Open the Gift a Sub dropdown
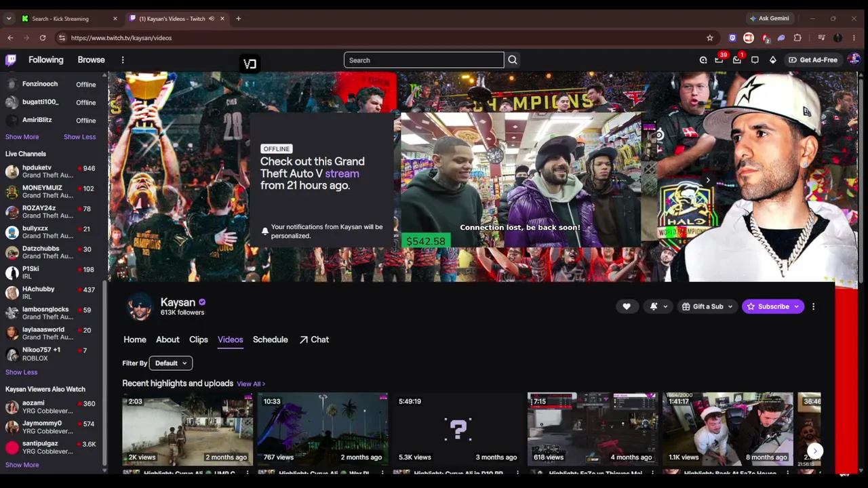 (x=707, y=306)
